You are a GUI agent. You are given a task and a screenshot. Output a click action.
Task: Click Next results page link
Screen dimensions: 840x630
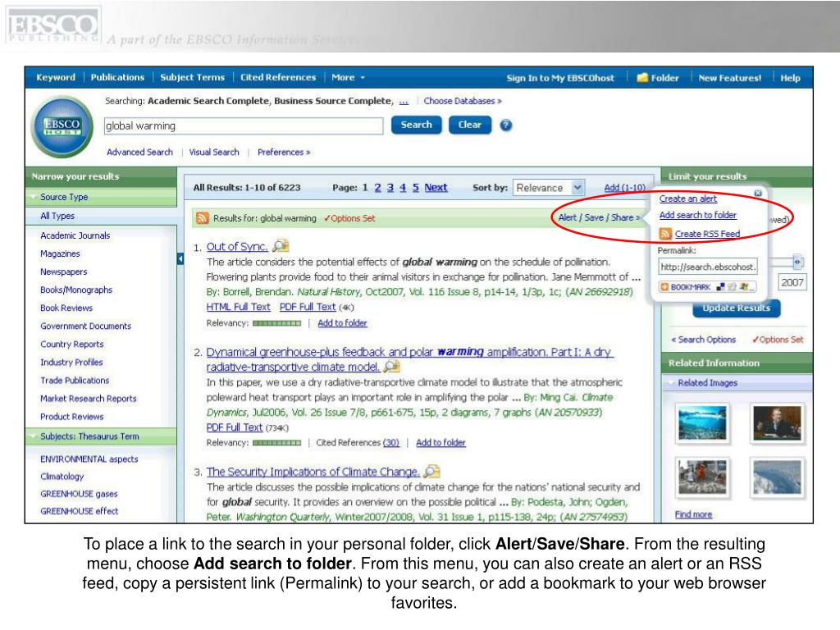click(436, 188)
